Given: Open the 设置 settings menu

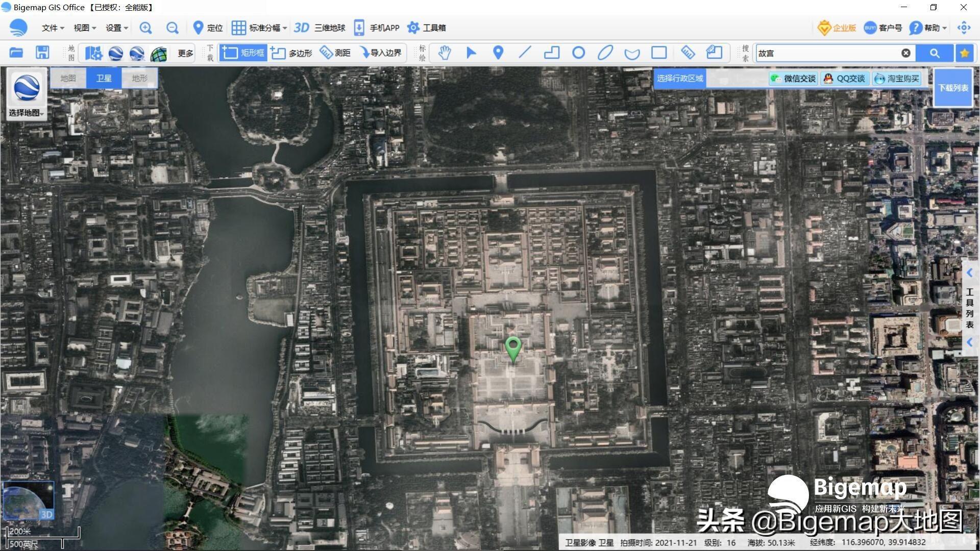Looking at the screenshot, I should [116, 28].
